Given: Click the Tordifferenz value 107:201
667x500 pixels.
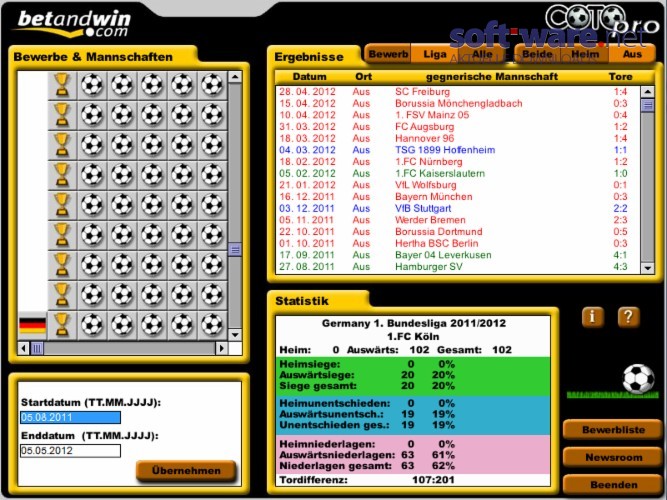Looking at the screenshot, I should (x=433, y=480).
